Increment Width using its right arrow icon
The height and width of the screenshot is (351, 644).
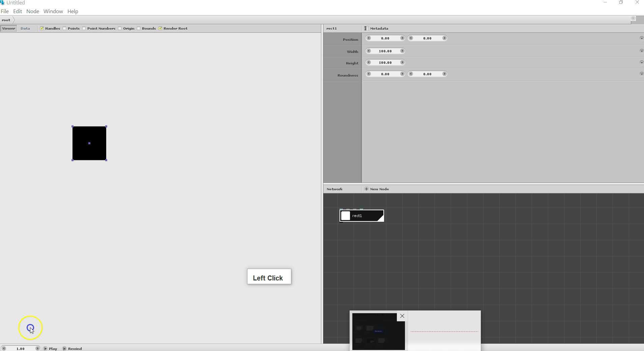click(x=403, y=51)
